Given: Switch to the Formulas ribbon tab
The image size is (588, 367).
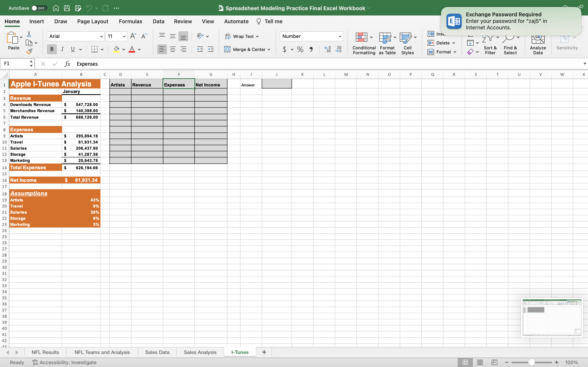Looking at the screenshot, I should (x=130, y=21).
